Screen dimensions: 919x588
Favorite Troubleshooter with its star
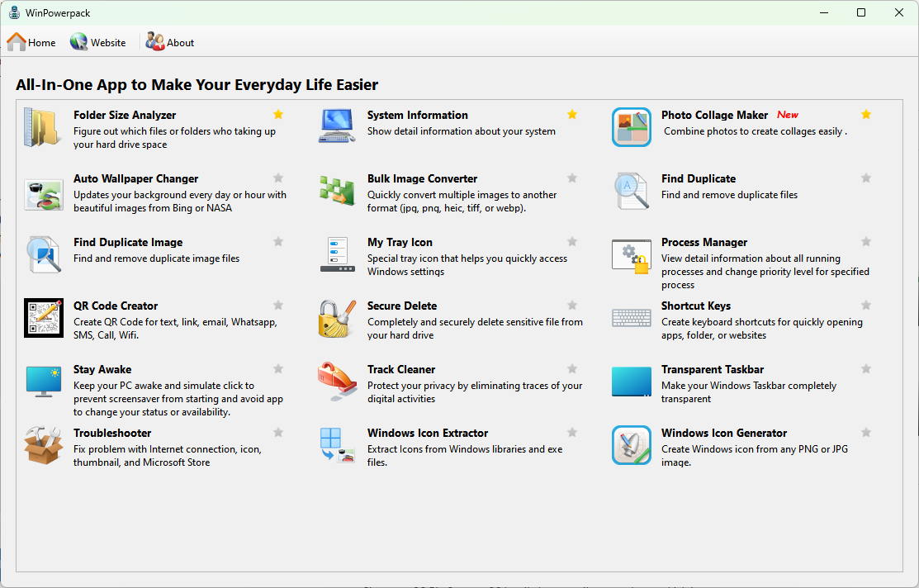[x=278, y=432]
